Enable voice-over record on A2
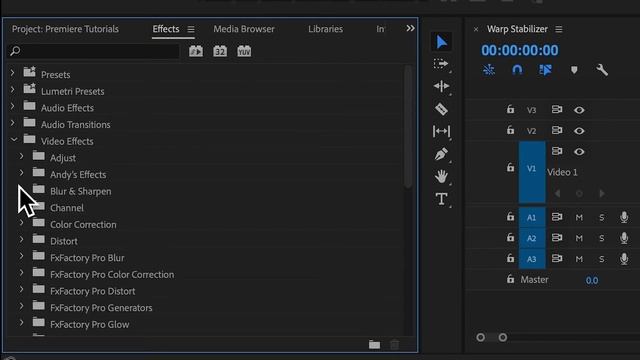 pyautogui.click(x=624, y=238)
